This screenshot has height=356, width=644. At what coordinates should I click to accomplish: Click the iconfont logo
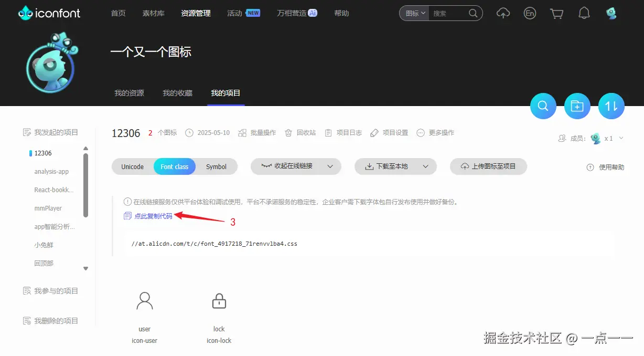pos(49,13)
